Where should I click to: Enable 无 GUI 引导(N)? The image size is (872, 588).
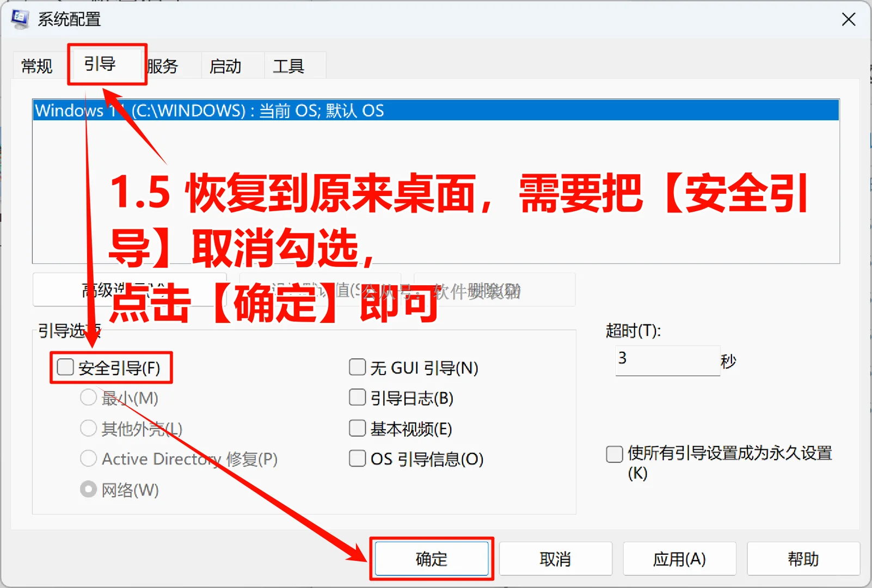click(357, 367)
